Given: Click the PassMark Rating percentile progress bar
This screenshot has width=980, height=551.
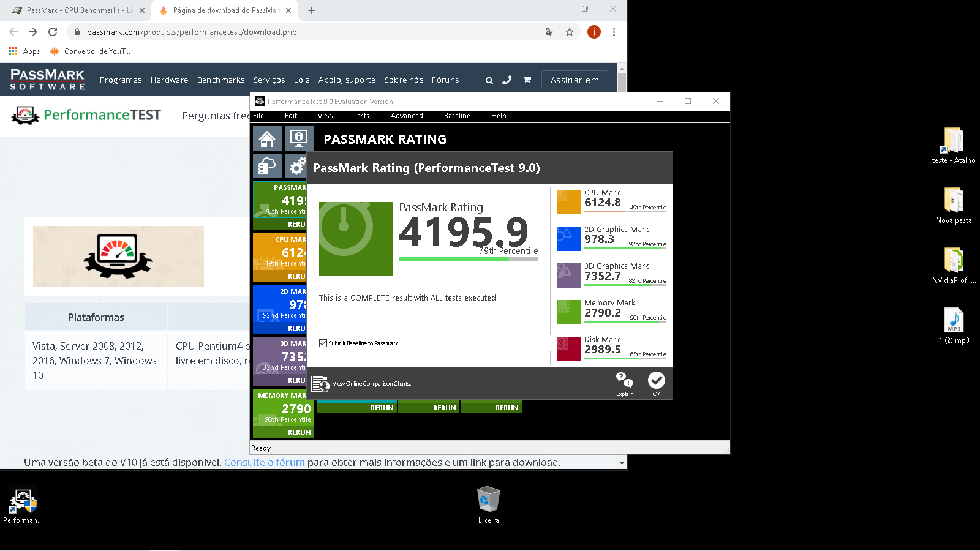Looking at the screenshot, I should (469, 259).
